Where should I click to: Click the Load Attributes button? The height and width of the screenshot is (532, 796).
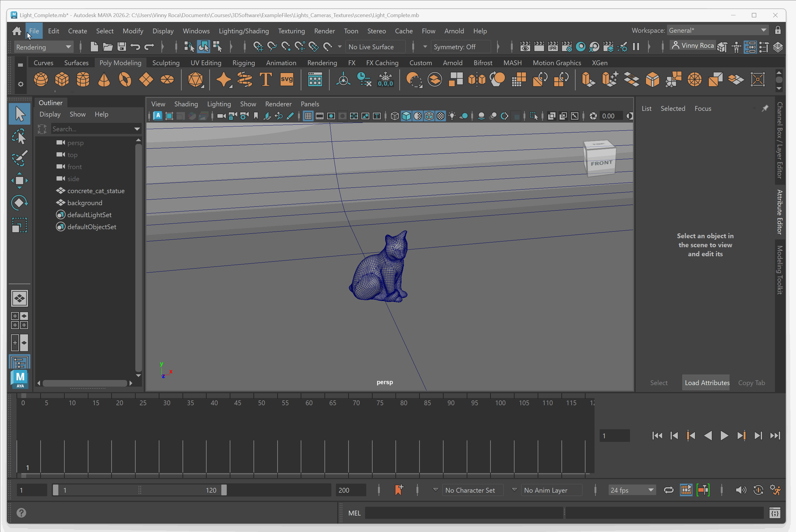707,383
